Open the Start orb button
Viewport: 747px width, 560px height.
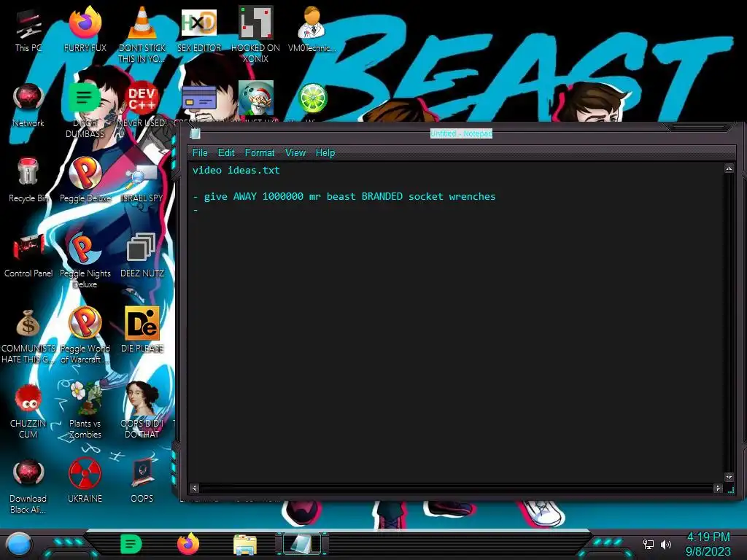tap(19, 545)
